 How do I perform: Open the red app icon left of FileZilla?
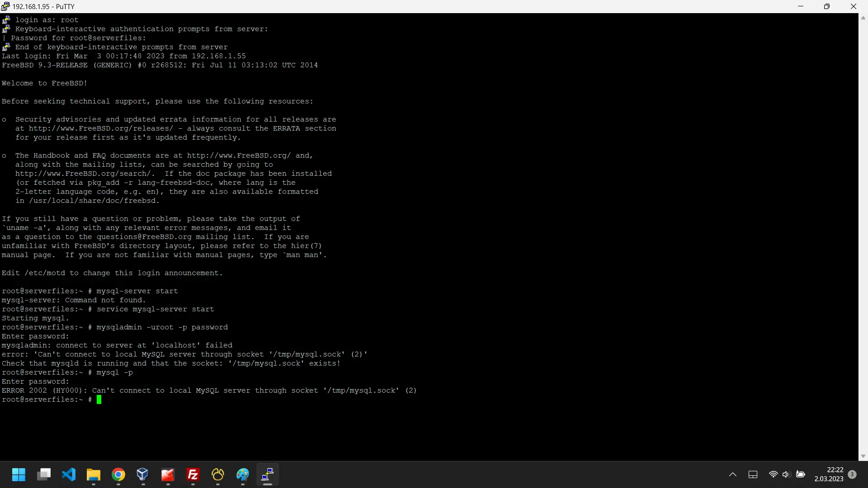pos(168,475)
